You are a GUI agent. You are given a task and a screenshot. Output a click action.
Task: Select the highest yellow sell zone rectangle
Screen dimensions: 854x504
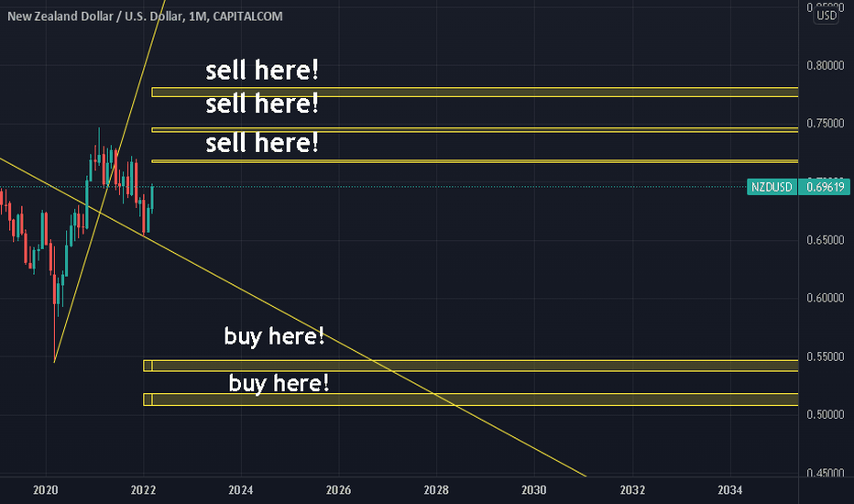click(475, 92)
